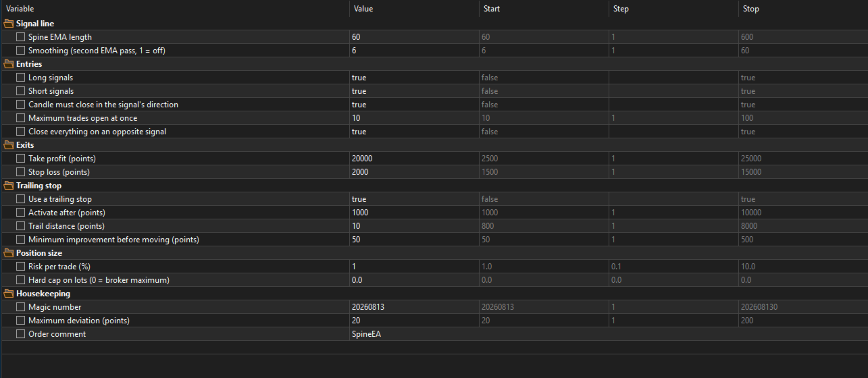Click the Entries group folder icon
Image resolution: width=868 pixels, height=378 pixels.
click(8, 64)
